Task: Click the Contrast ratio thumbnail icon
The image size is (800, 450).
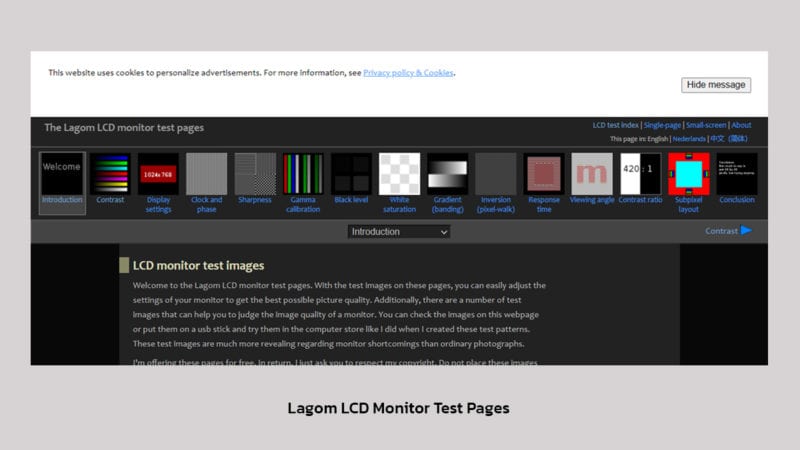Action: coord(640,173)
